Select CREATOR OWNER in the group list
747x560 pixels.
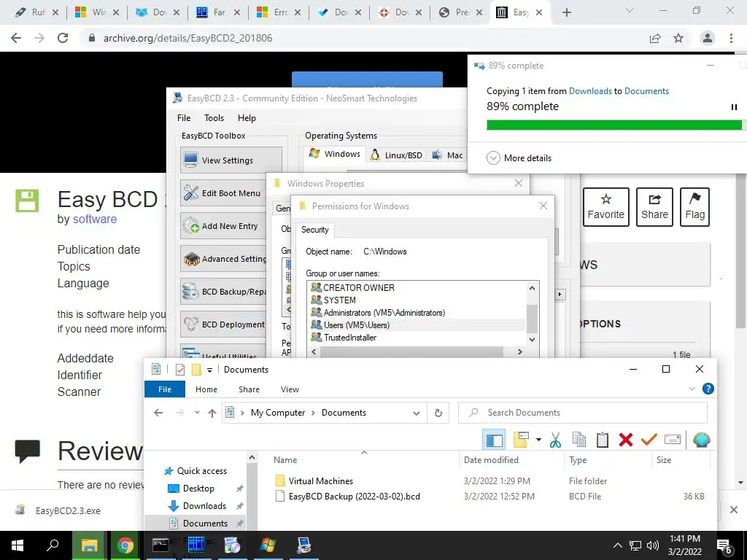(x=352, y=287)
